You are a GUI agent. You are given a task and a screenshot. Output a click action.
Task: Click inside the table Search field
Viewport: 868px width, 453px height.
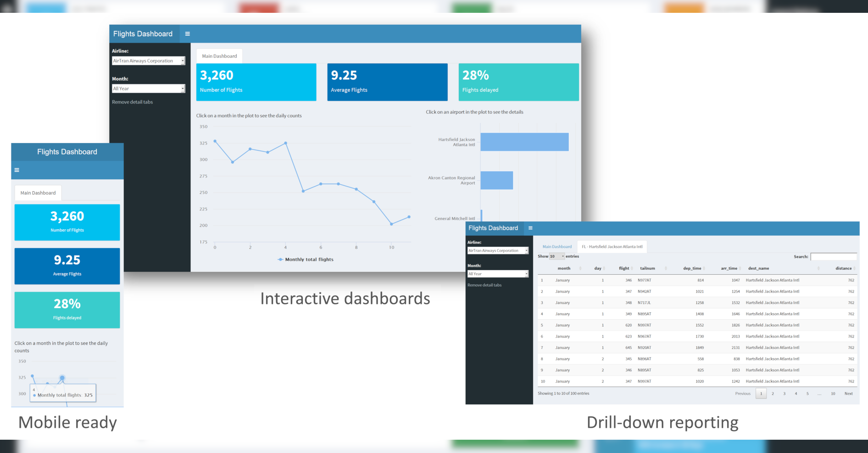834,256
